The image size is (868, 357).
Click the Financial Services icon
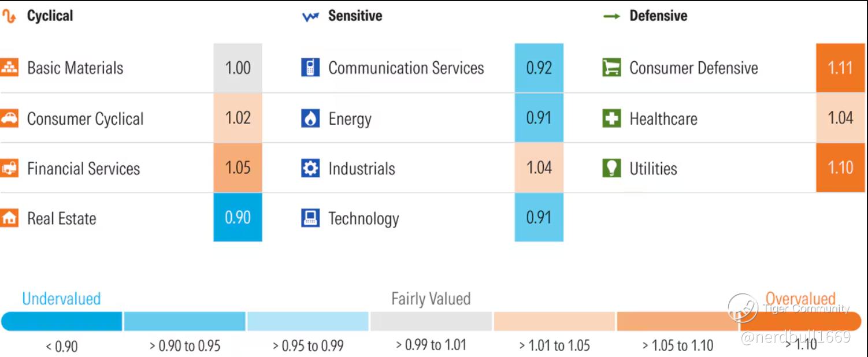click(9, 169)
